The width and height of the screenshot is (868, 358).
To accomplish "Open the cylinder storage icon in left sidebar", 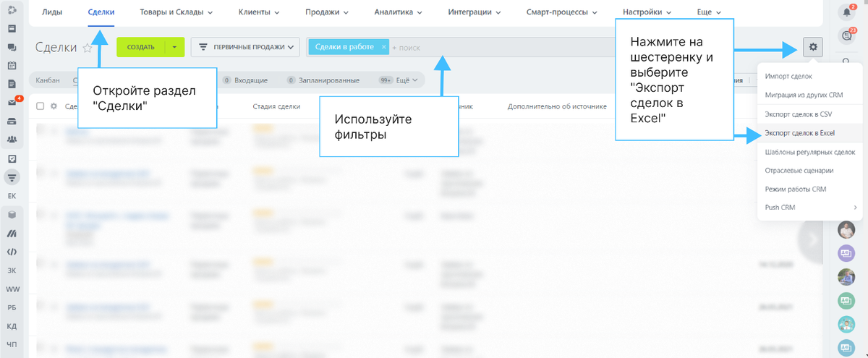I will coord(12,215).
